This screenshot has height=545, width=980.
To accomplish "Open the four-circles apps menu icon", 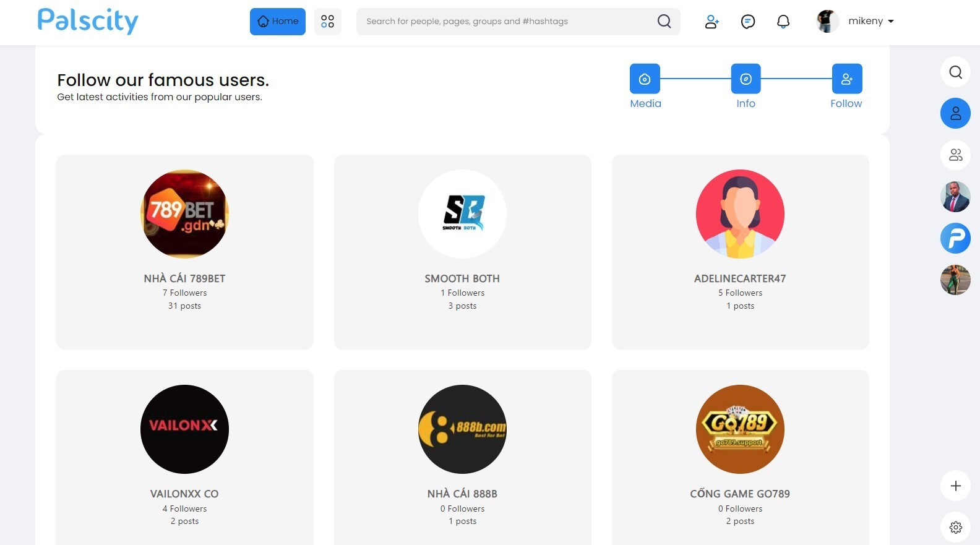I will point(328,22).
